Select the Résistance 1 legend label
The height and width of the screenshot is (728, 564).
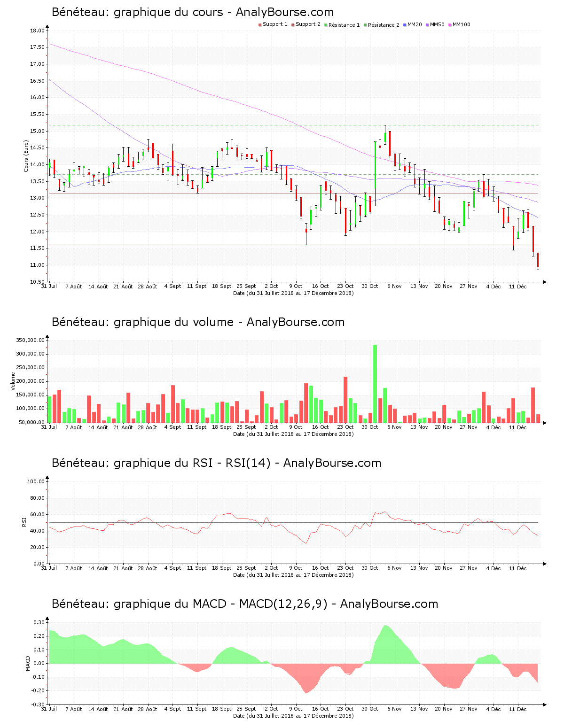(x=344, y=25)
